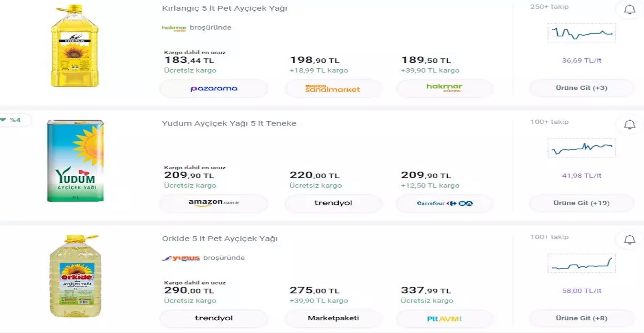Enable price alert bell for Kırlangıç oil
This screenshot has width=644, height=333.
pos(629,9)
